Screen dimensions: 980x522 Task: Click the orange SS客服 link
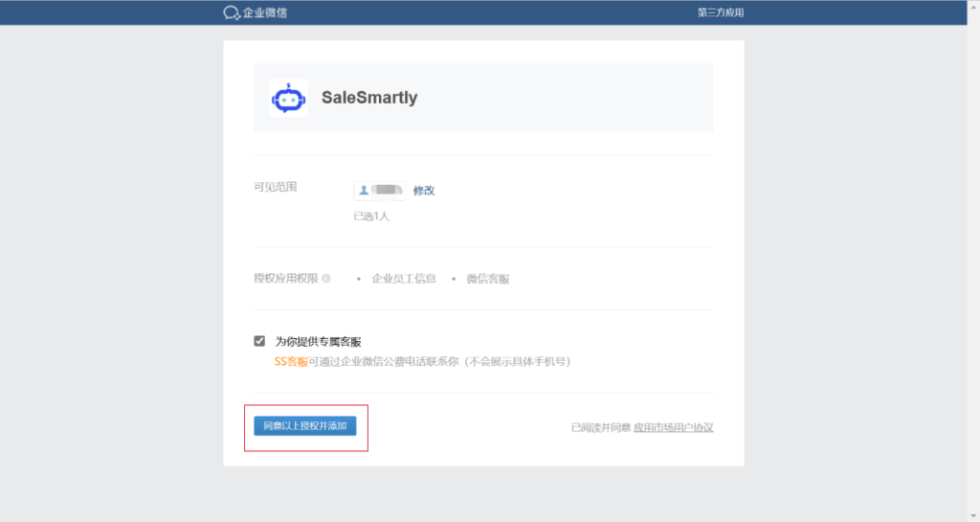[291, 361]
